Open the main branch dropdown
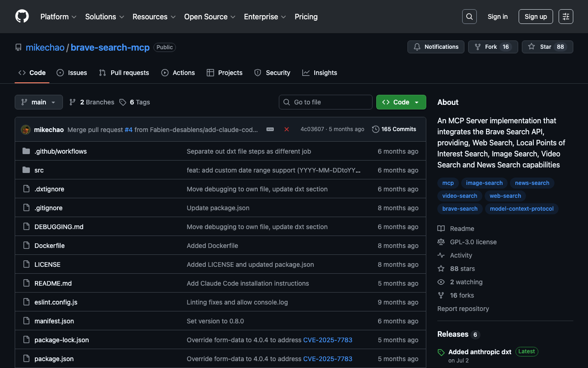The width and height of the screenshot is (588, 368). [39, 102]
